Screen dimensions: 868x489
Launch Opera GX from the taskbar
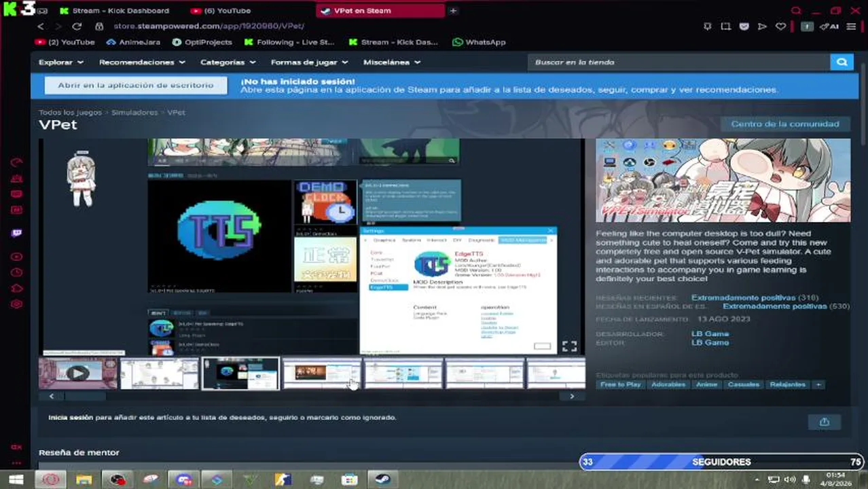[50, 479]
